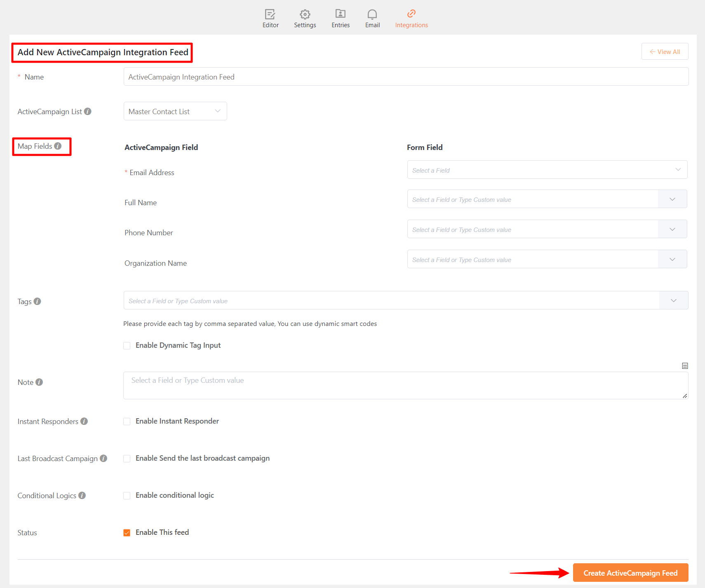The height and width of the screenshot is (588, 705).
Task: Click Create ActiveCampaign Feed button
Action: tap(630, 573)
